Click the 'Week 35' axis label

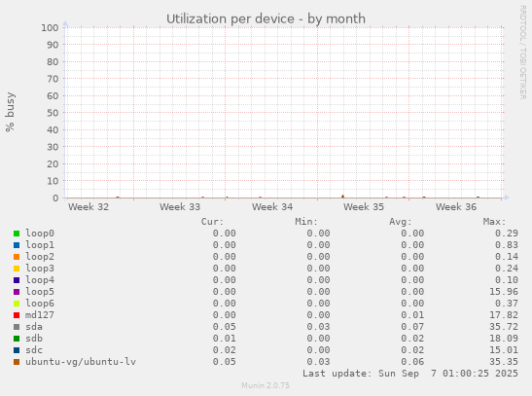[364, 207]
